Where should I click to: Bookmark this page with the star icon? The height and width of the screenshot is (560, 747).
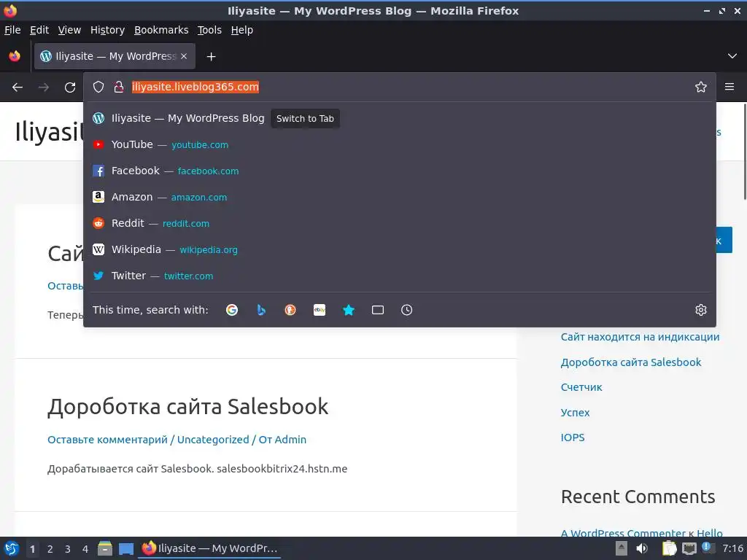point(700,87)
